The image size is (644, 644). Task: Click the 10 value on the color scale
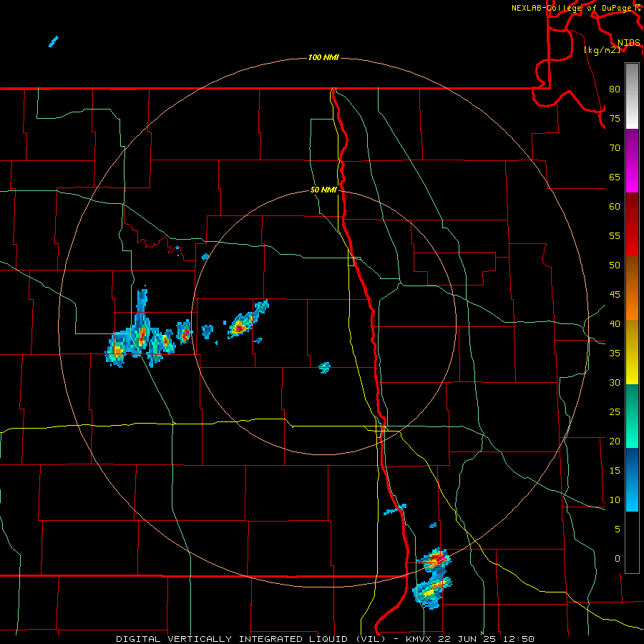click(x=615, y=500)
